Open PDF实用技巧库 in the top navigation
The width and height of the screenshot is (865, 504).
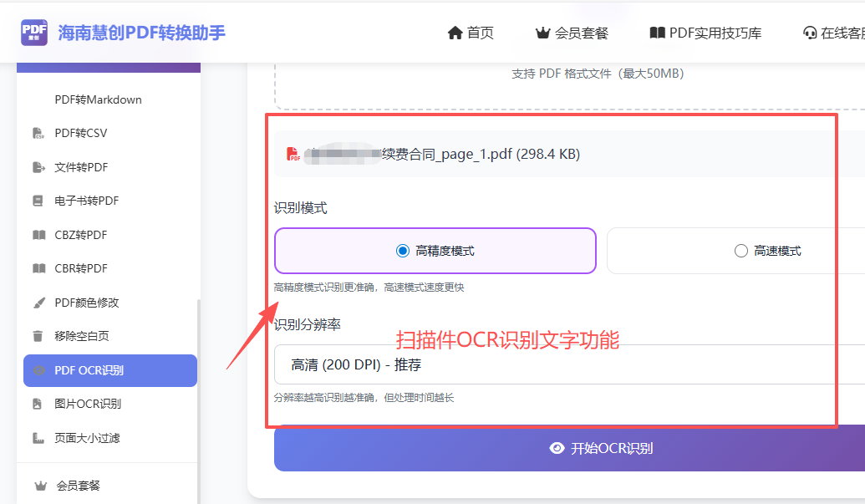[705, 33]
